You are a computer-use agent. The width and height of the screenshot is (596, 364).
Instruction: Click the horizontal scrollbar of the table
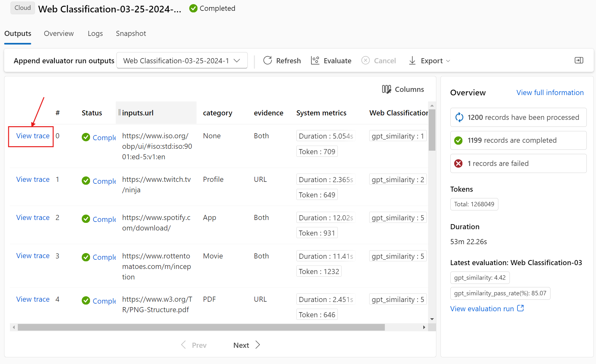click(x=201, y=327)
